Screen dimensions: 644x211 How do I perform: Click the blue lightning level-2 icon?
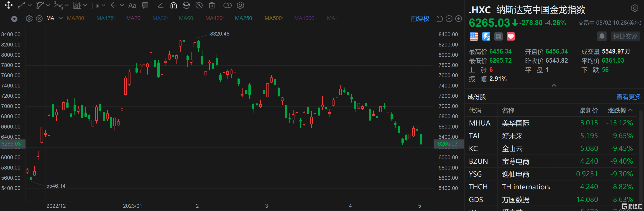pyautogui.click(x=486, y=36)
